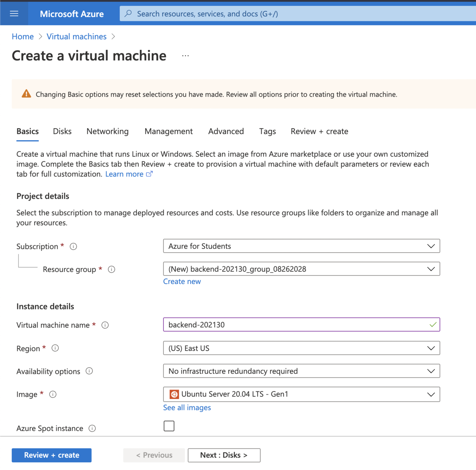
Task: Open the Subscription dropdown
Action: coord(301,246)
